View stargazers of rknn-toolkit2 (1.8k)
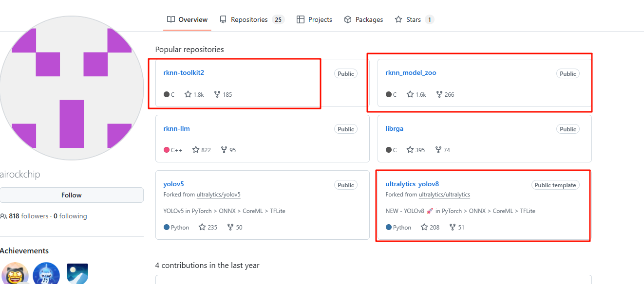The width and height of the screenshot is (644, 284). pyautogui.click(x=194, y=94)
